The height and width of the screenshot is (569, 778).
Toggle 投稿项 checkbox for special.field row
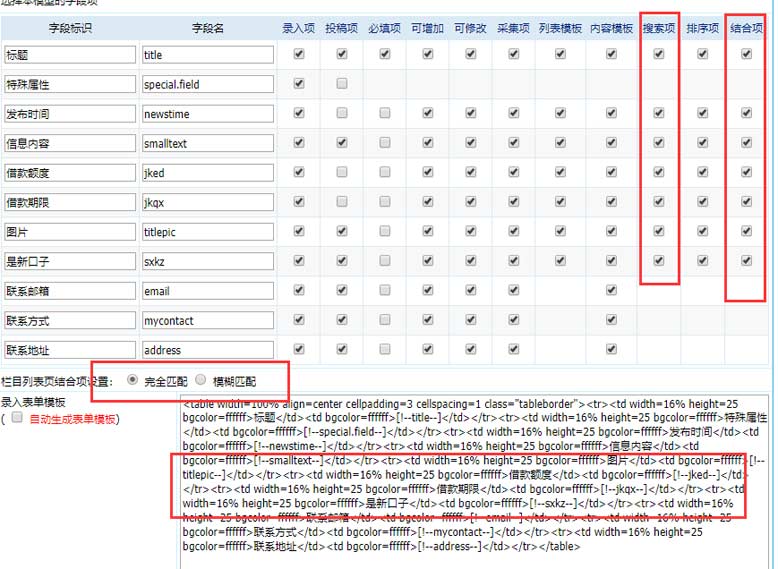click(x=342, y=83)
